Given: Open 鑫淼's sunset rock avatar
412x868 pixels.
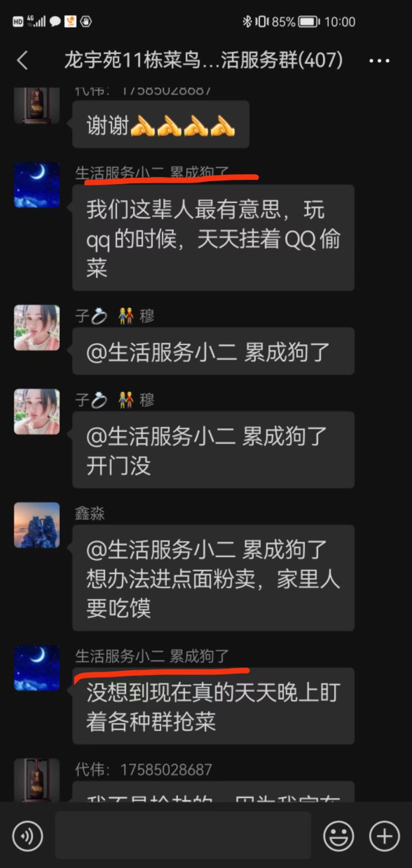Looking at the screenshot, I should coord(37,525).
